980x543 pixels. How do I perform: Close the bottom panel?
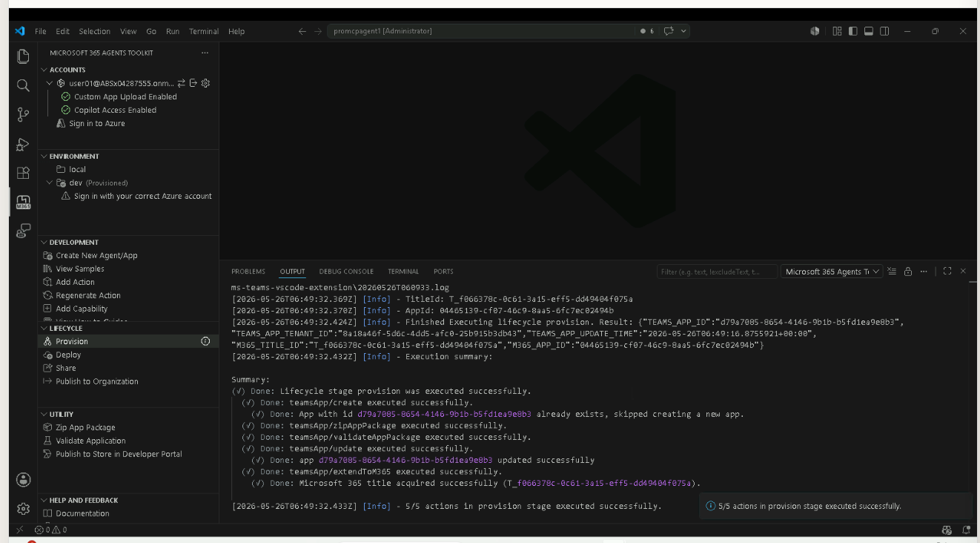[x=964, y=271]
